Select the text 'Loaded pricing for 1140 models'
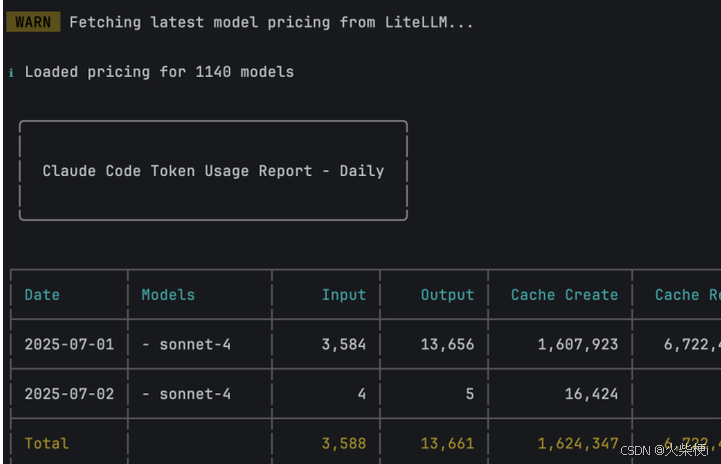The height and width of the screenshot is (464, 721). pyautogui.click(x=159, y=72)
